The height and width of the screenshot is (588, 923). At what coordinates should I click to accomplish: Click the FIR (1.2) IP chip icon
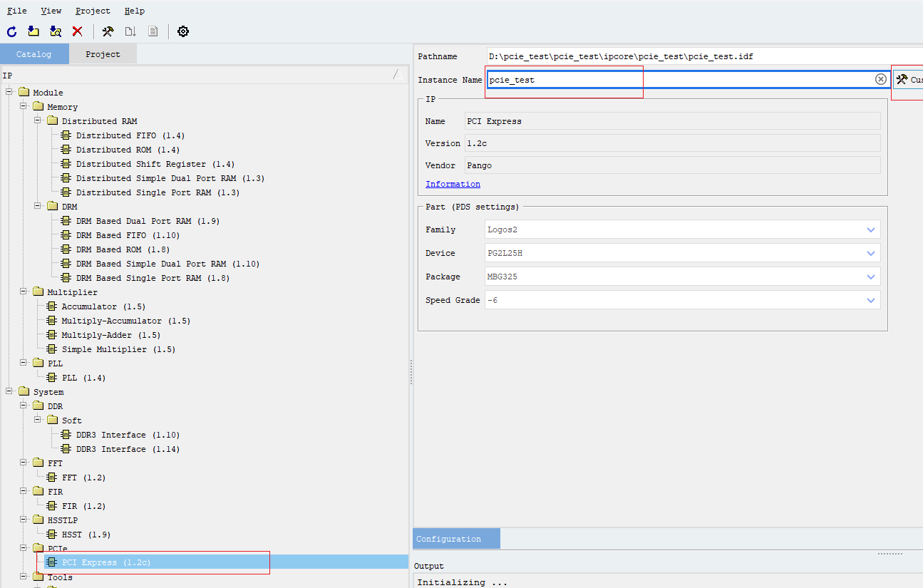pyautogui.click(x=52, y=506)
